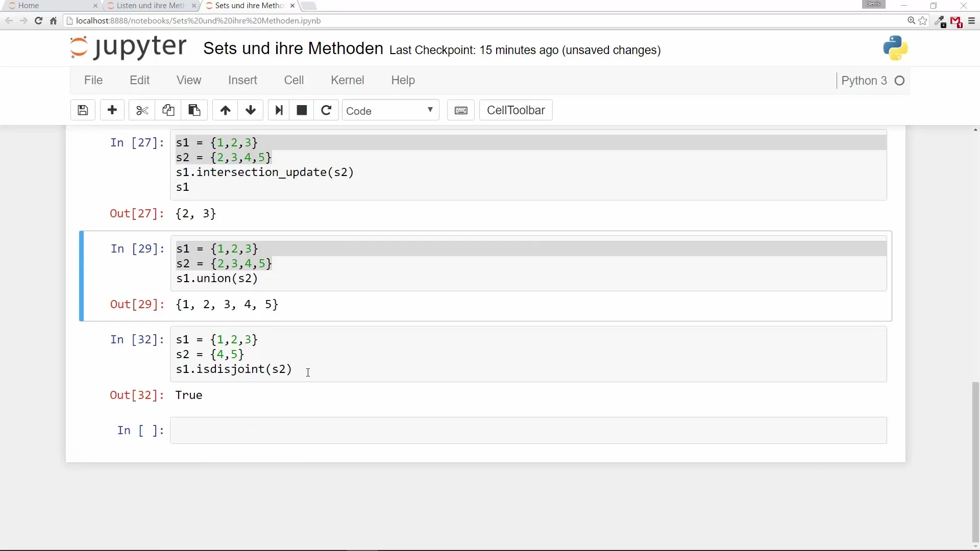
Task: Move selected cell up arrow
Action: [225, 110]
